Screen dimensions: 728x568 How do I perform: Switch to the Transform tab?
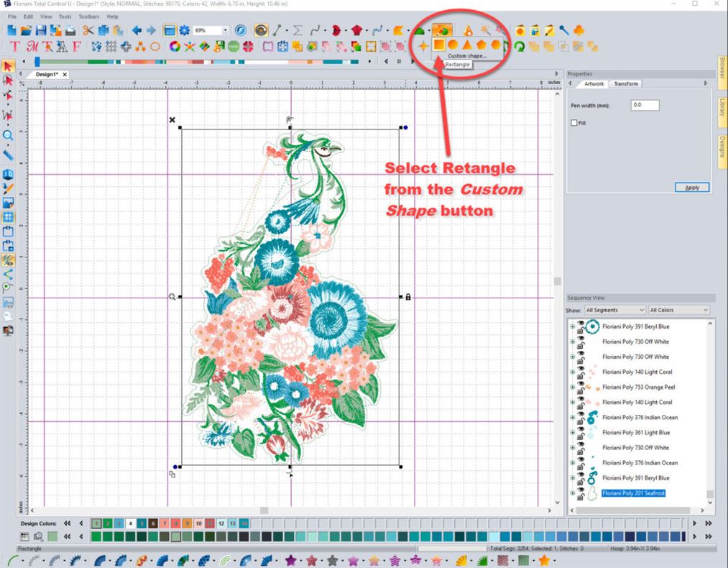625,83
